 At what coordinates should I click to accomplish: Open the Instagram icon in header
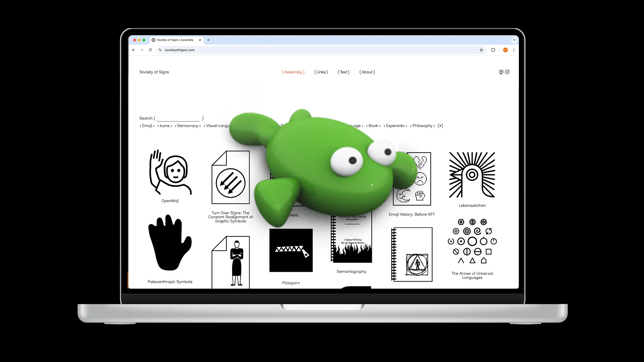507,72
